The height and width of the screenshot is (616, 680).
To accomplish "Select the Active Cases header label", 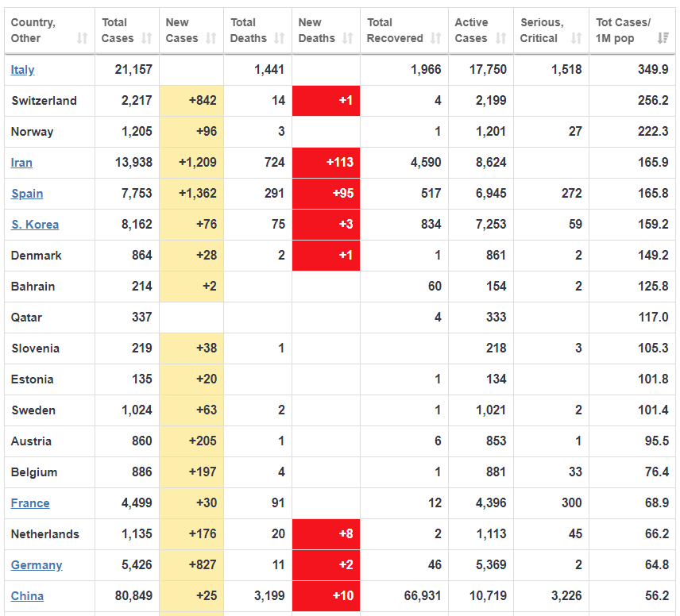I will click(x=471, y=30).
